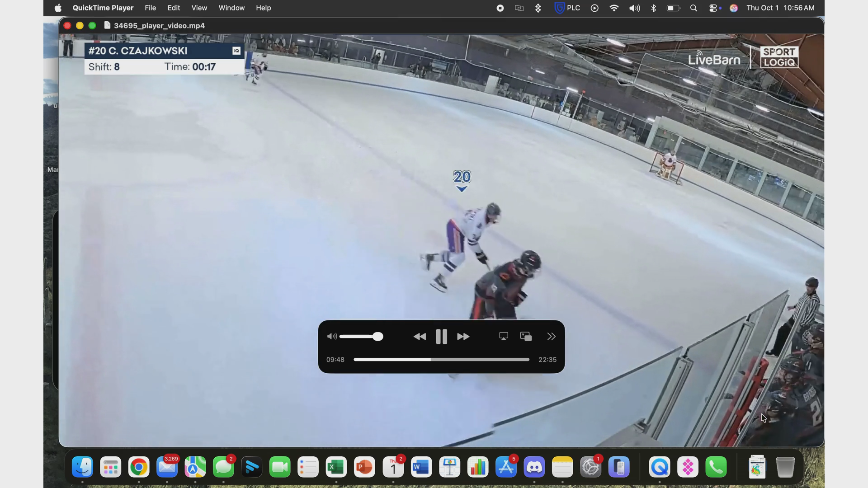Open System Settings from the Dock
Screen dimensions: 868x488
coord(590,467)
